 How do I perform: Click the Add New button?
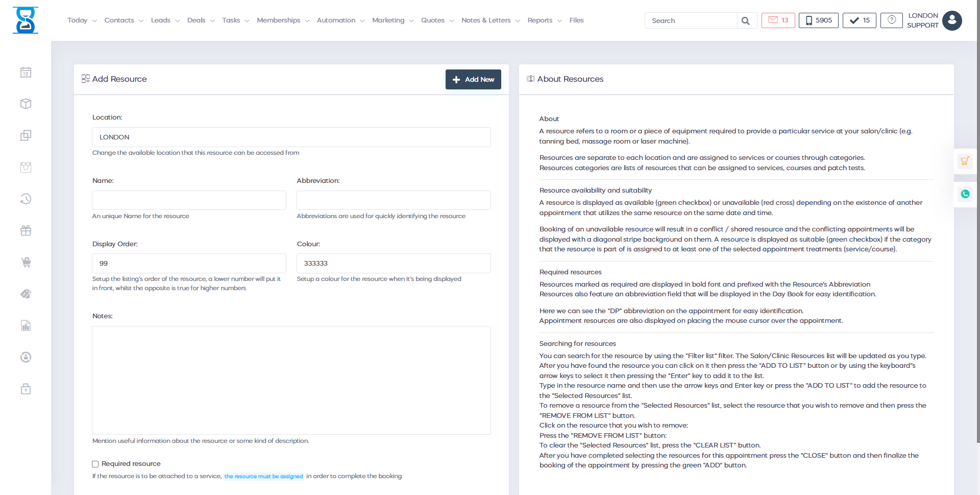click(473, 80)
